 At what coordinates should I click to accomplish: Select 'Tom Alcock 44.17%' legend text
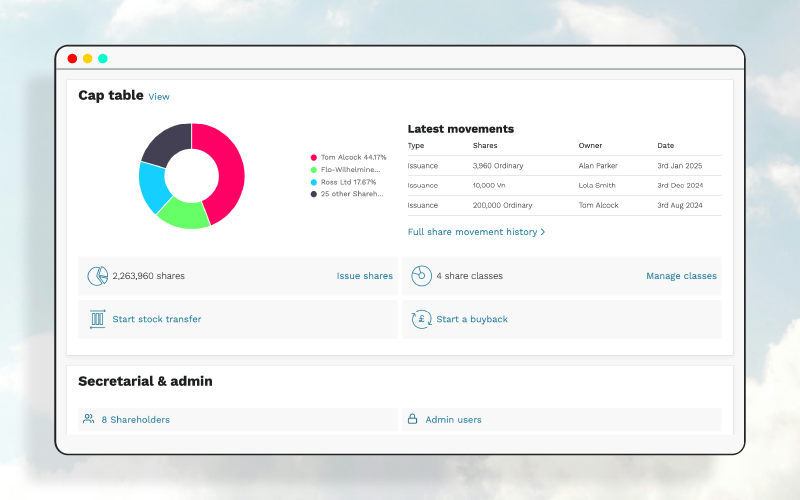coord(354,158)
